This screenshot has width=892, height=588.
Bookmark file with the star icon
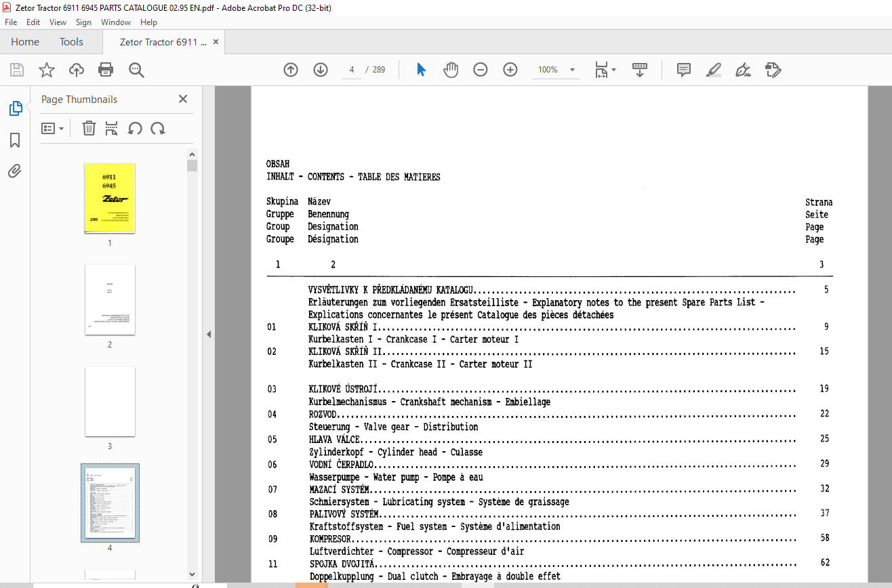pos(46,70)
